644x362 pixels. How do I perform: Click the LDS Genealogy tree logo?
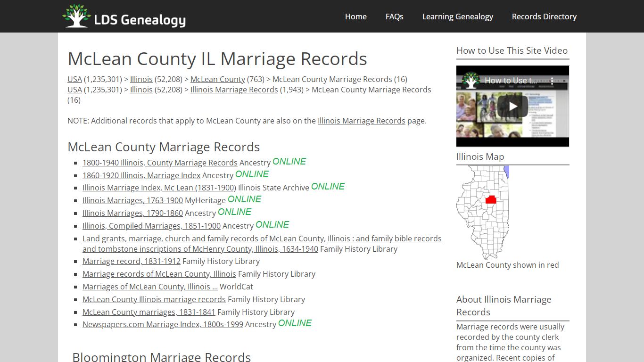[76, 16]
